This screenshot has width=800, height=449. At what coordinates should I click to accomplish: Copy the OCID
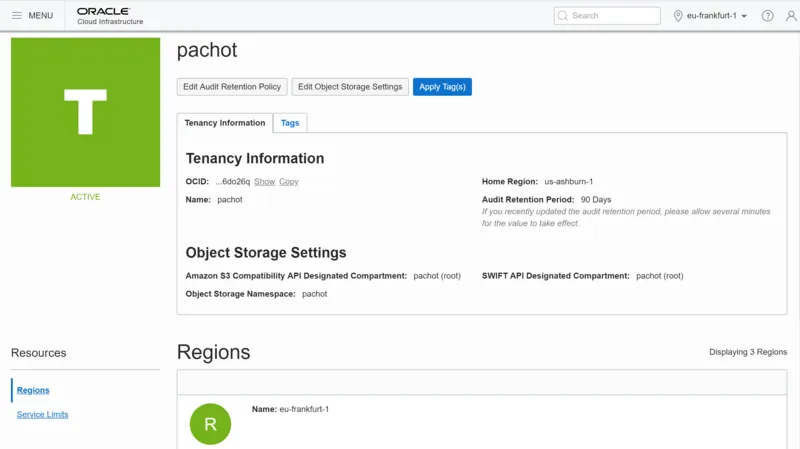click(x=289, y=182)
